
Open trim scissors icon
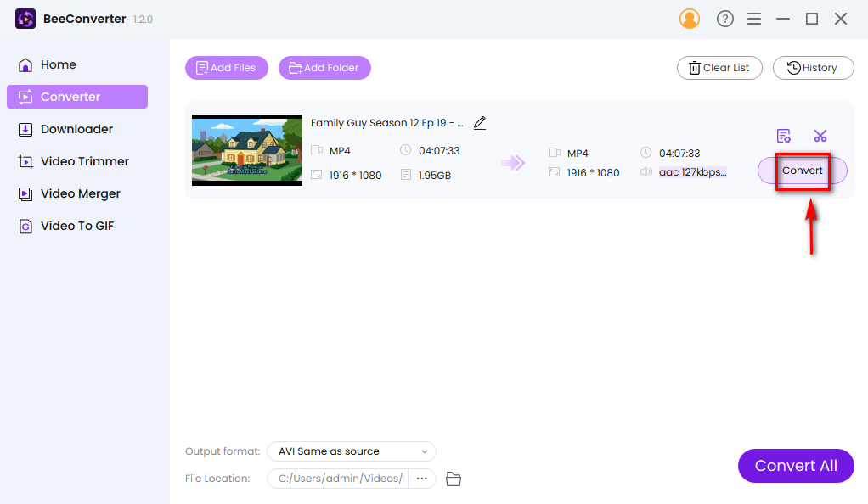[820, 136]
